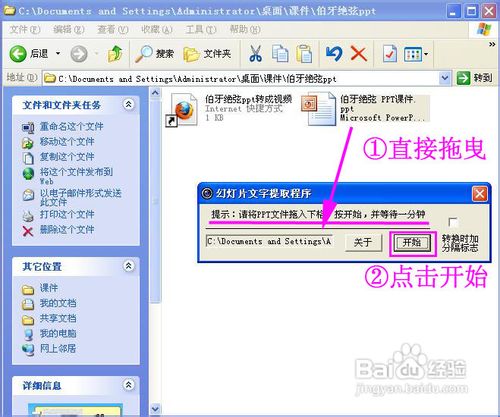Click the blue Undo arrow icon
Image resolution: width=500 pixels, height=417 pixels.
(x=334, y=54)
